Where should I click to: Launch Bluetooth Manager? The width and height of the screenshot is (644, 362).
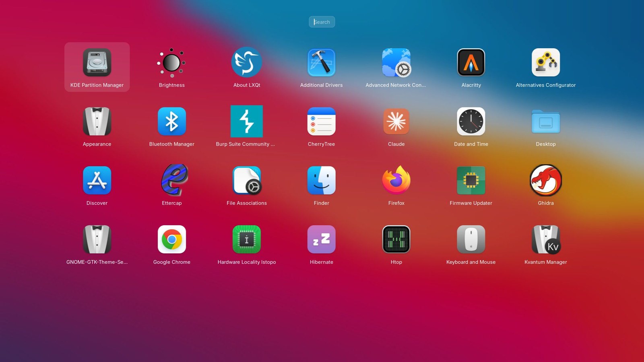172,121
